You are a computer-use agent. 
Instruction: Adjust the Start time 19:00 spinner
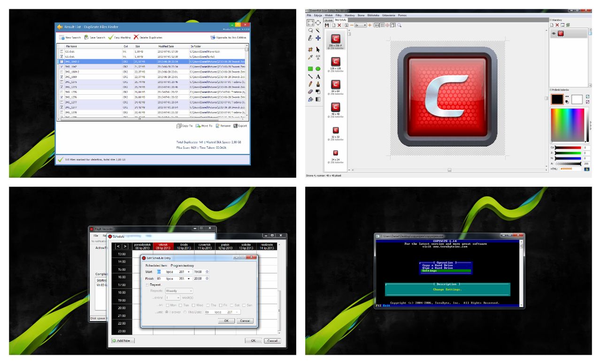pos(207,272)
